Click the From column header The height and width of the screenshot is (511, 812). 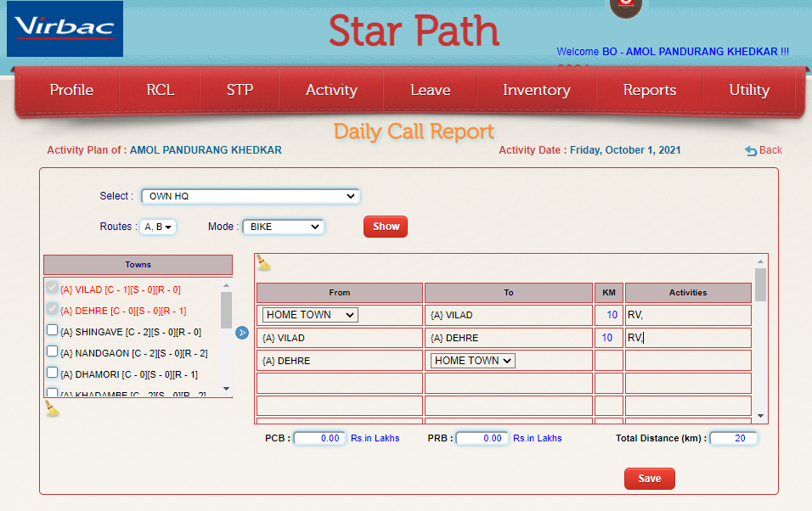point(340,293)
